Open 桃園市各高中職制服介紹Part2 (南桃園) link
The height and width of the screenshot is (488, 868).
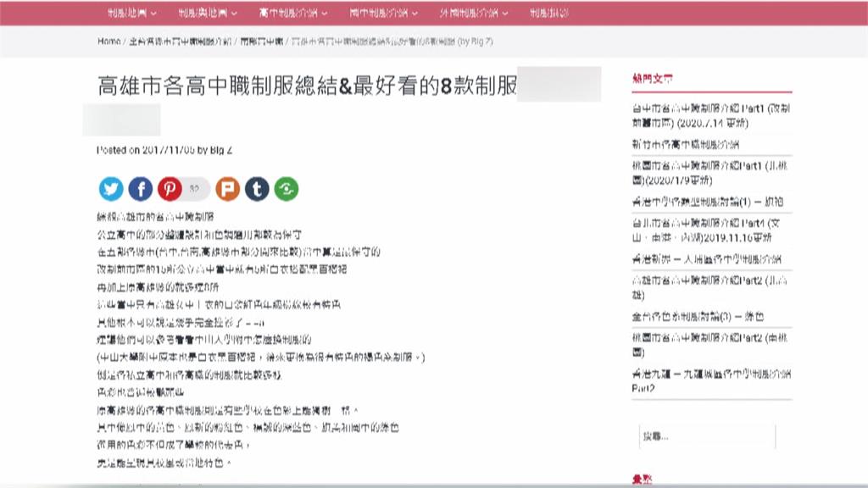[709, 345]
